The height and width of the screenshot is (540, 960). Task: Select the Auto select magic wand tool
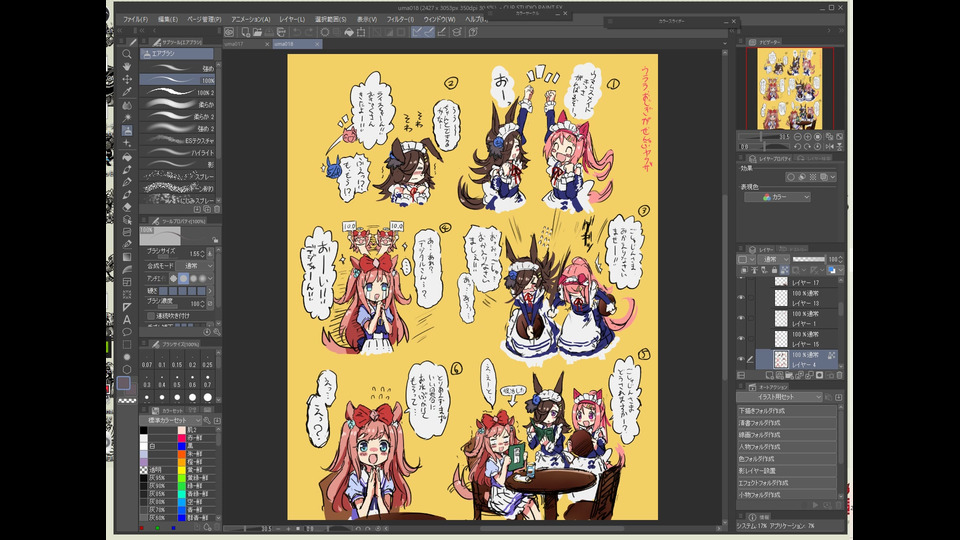coord(127,118)
